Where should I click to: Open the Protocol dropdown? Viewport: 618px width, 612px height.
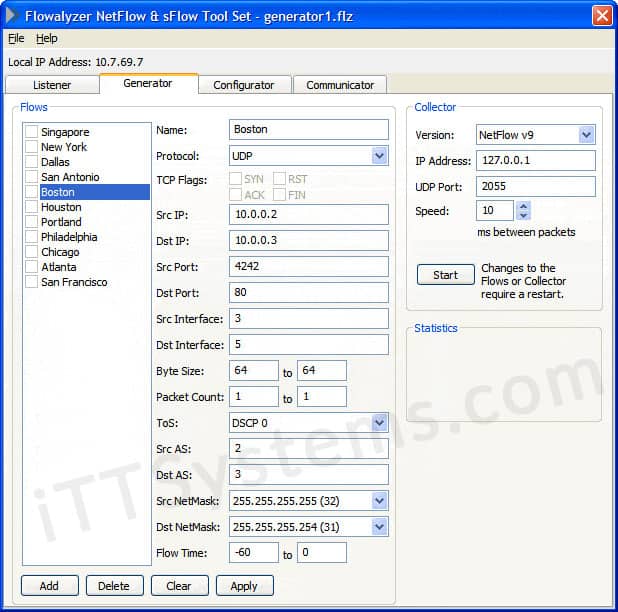point(380,156)
